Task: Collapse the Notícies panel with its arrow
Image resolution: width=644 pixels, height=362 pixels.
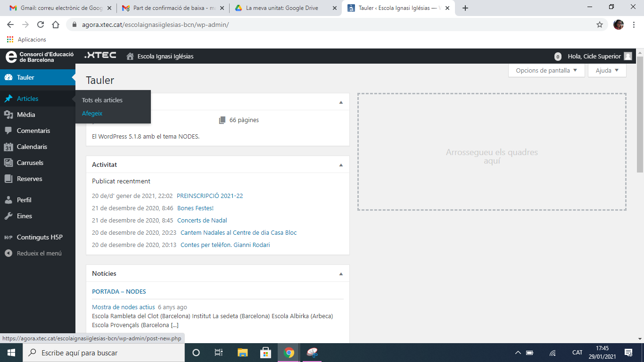Action: [341, 273]
